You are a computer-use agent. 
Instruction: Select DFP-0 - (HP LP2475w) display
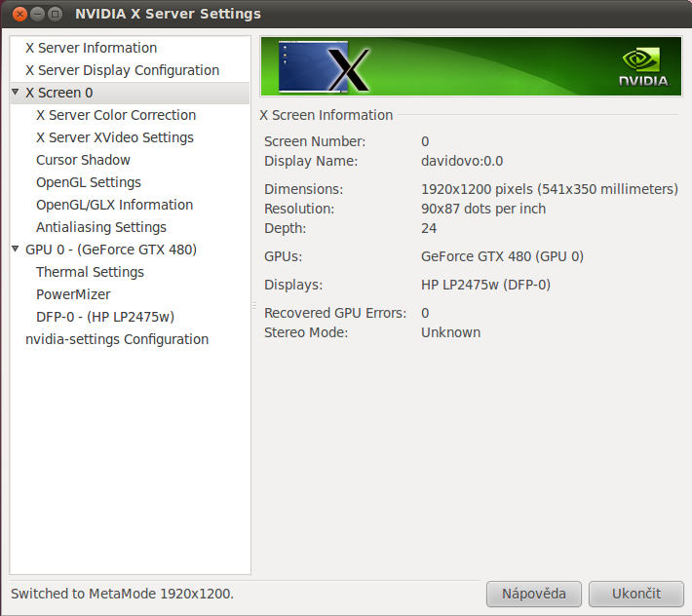(105, 318)
